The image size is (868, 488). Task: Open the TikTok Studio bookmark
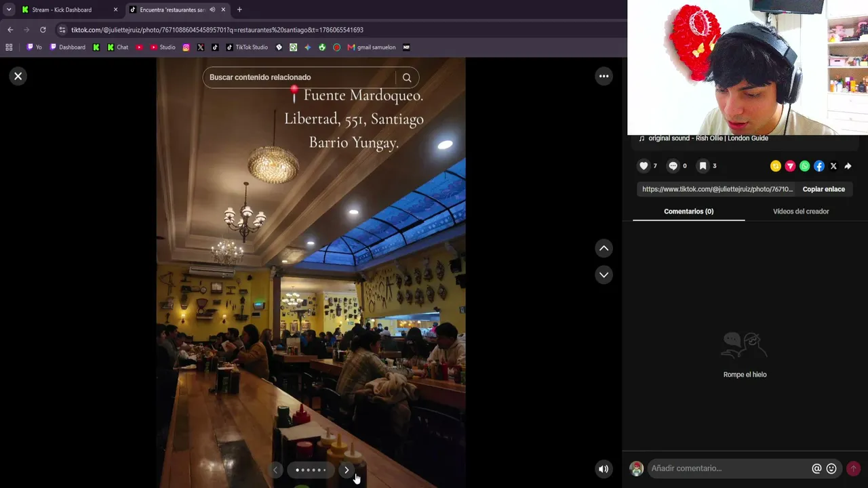tap(247, 47)
